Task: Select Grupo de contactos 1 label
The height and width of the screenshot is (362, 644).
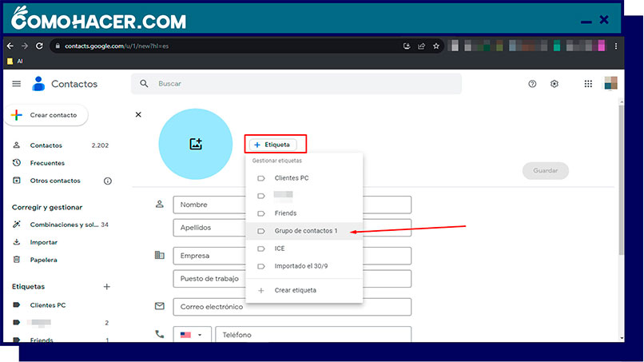Action: point(305,231)
